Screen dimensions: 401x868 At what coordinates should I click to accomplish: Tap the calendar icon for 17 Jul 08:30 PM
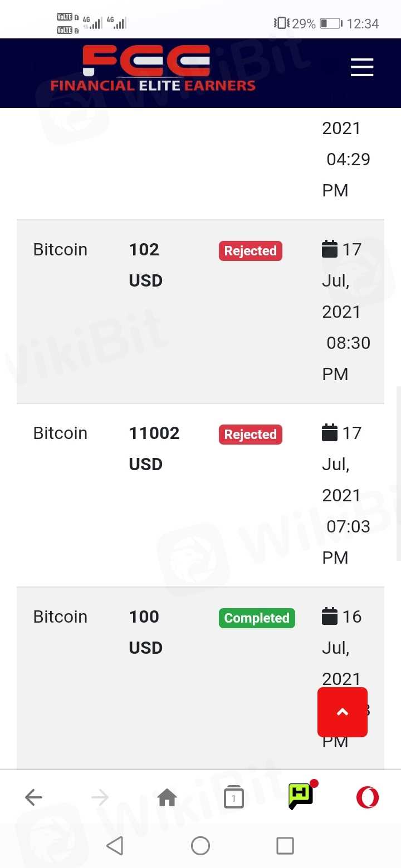(330, 249)
